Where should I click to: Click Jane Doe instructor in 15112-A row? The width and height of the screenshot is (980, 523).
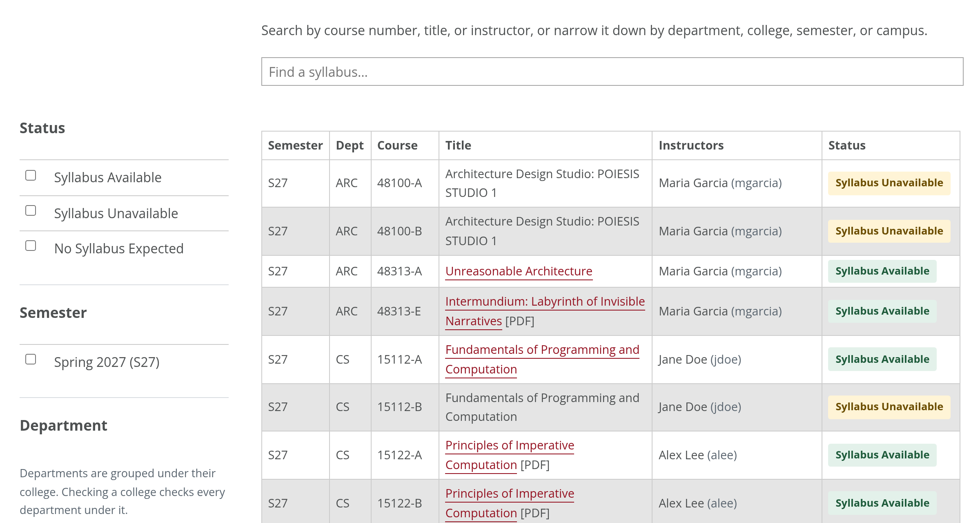coord(700,360)
